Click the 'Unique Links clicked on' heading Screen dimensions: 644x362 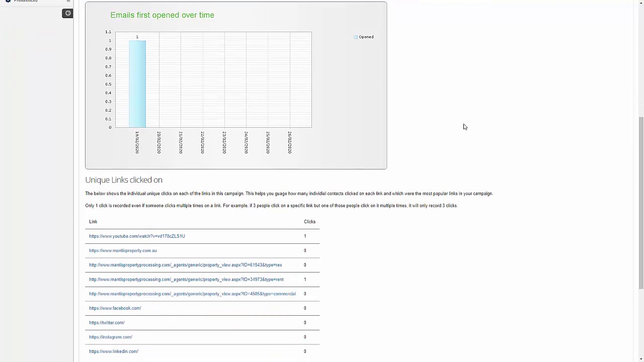[x=124, y=180]
